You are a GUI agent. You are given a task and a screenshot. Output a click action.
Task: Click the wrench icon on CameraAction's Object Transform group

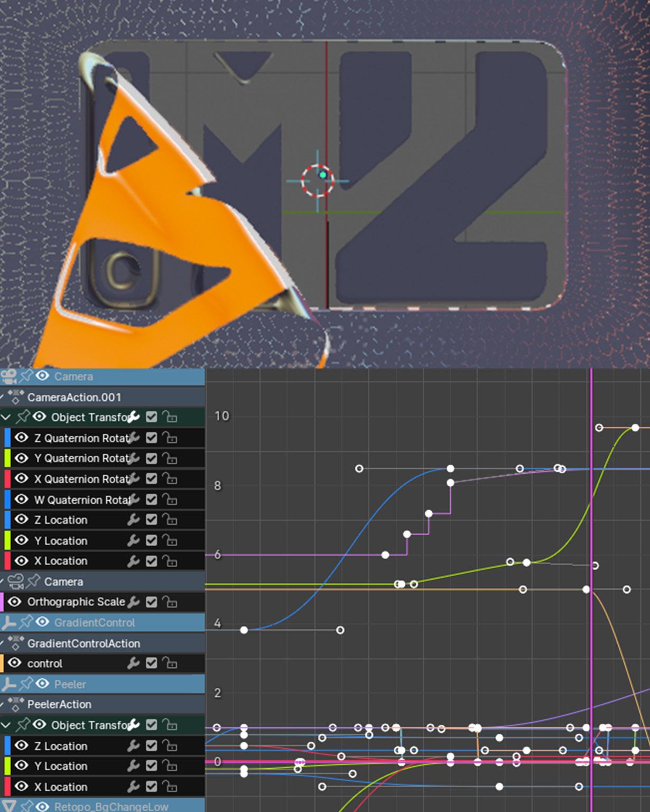tap(133, 417)
